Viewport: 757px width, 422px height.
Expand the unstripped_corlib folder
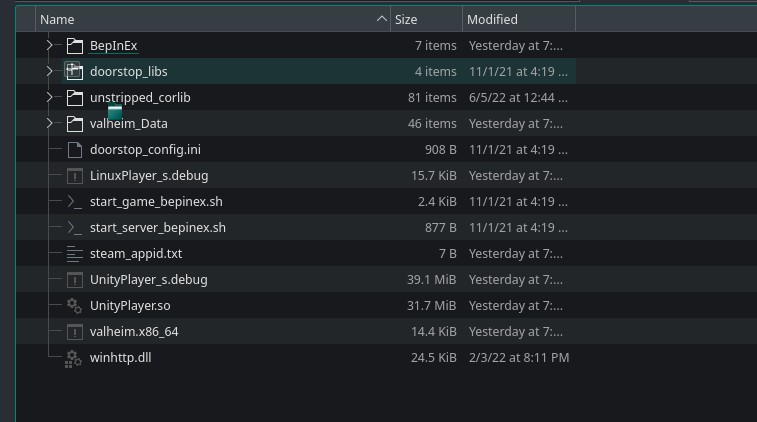point(49,98)
